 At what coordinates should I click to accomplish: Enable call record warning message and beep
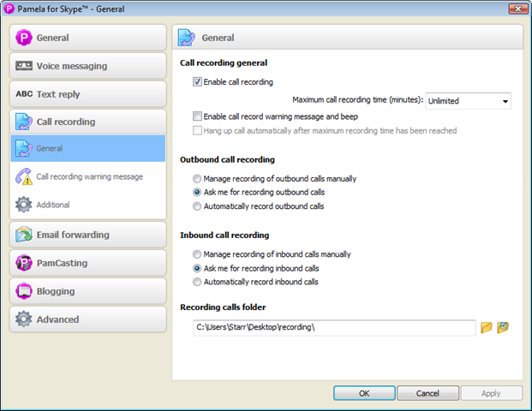(197, 116)
